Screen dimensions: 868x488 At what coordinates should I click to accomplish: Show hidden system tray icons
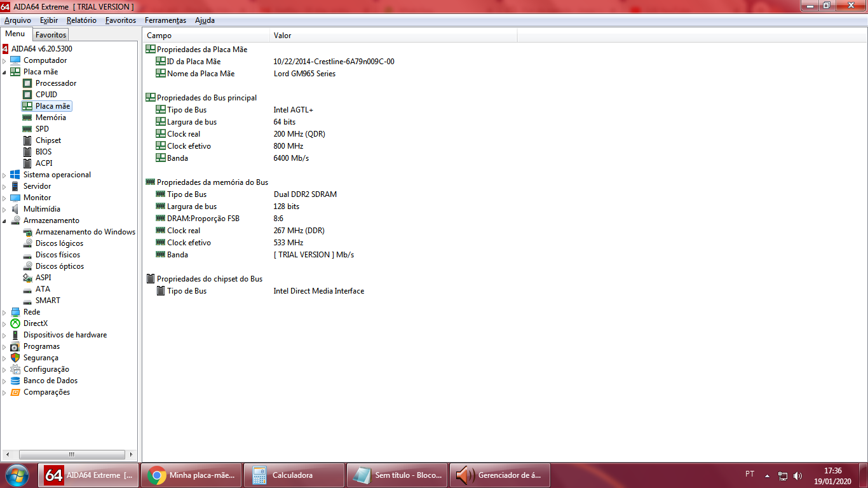pyautogui.click(x=767, y=475)
